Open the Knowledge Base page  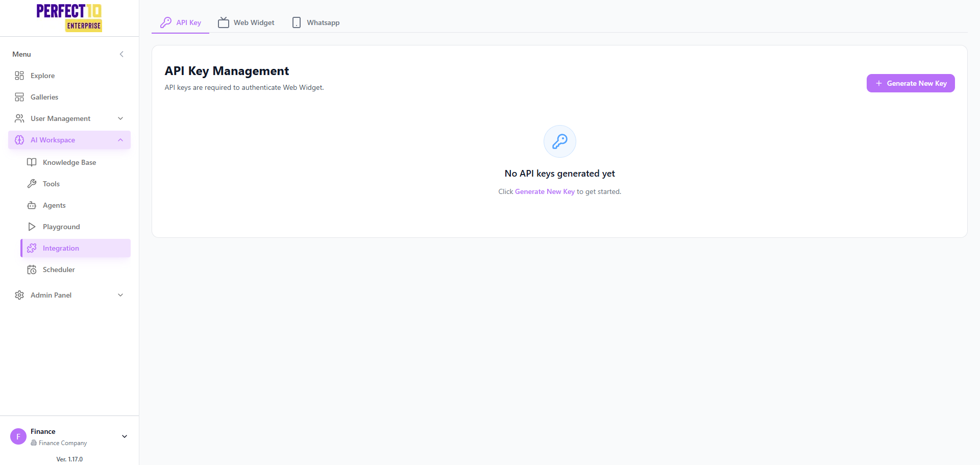pyautogui.click(x=76, y=162)
